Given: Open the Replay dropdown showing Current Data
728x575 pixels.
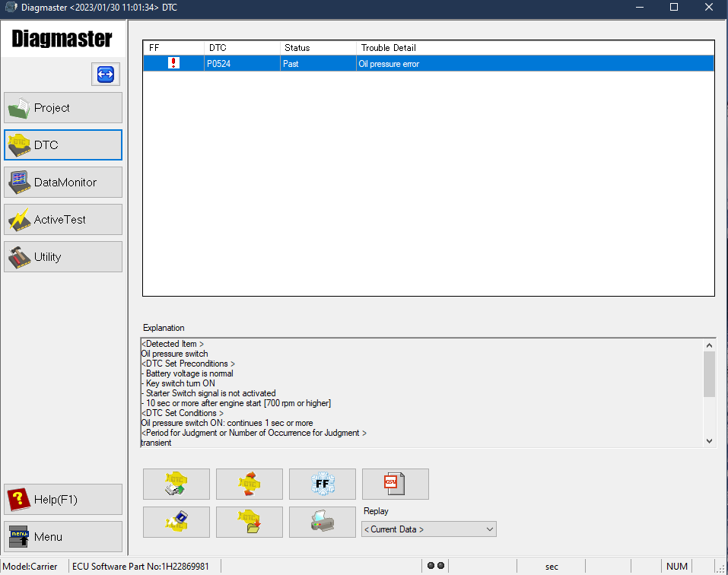Looking at the screenshot, I should [429, 529].
